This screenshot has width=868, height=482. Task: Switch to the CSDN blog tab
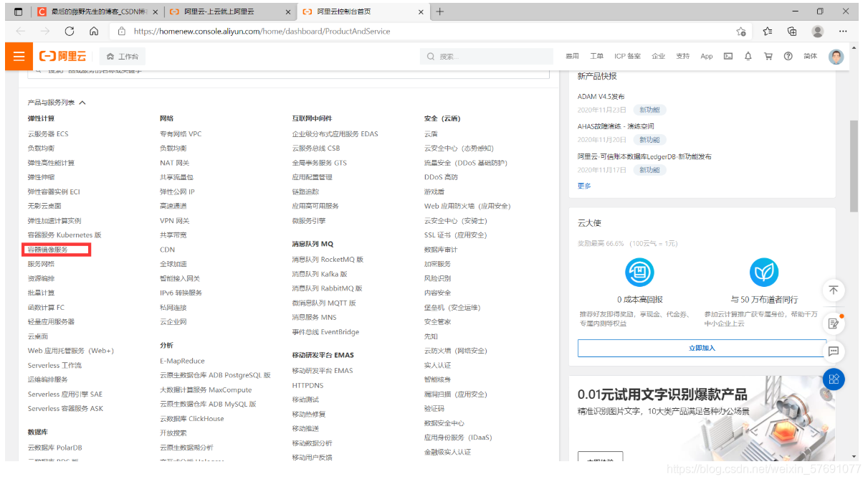pos(97,11)
